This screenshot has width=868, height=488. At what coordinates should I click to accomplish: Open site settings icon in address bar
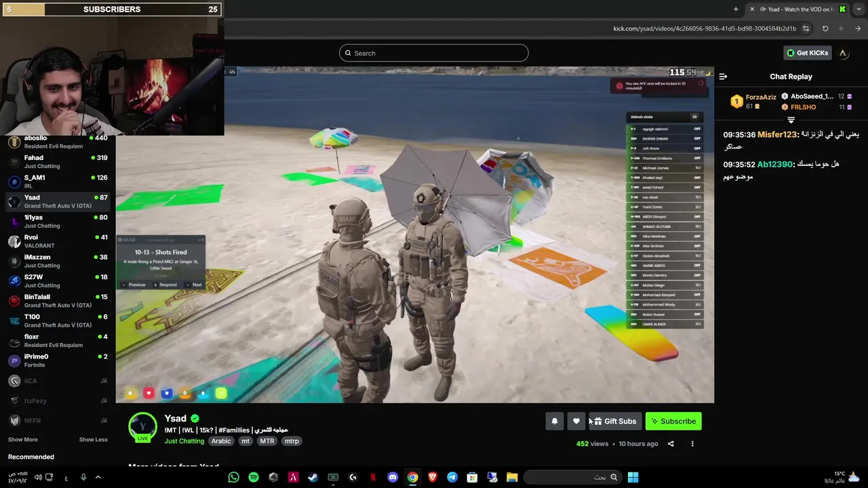806,28
